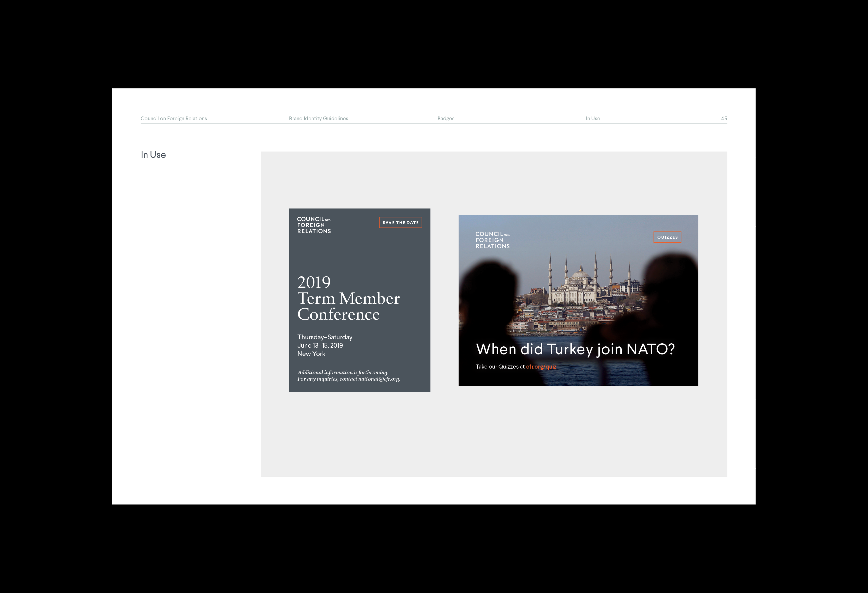The height and width of the screenshot is (593, 868).
Task: Click the Council on Foreign Relations header text
Action: pos(174,118)
